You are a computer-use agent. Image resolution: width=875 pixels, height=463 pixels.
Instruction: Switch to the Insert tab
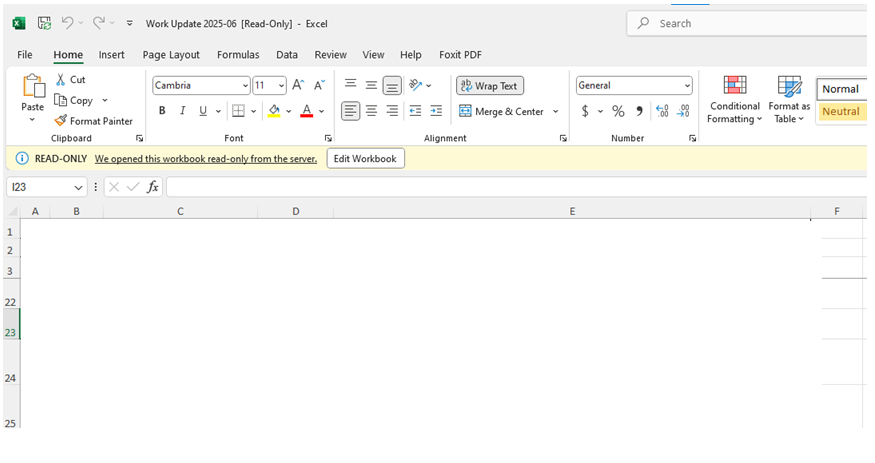click(x=112, y=55)
